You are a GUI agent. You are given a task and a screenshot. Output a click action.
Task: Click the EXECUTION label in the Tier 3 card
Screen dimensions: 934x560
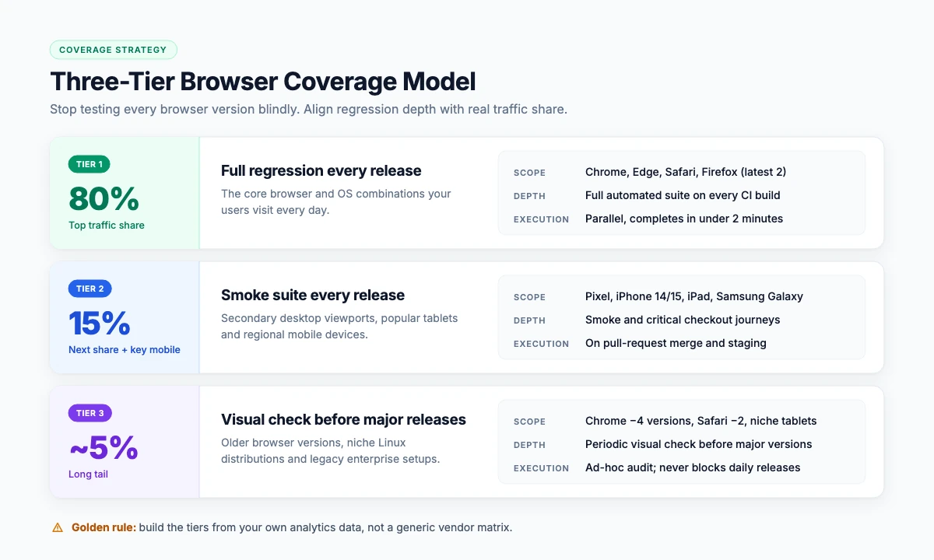tap(541, 468)
